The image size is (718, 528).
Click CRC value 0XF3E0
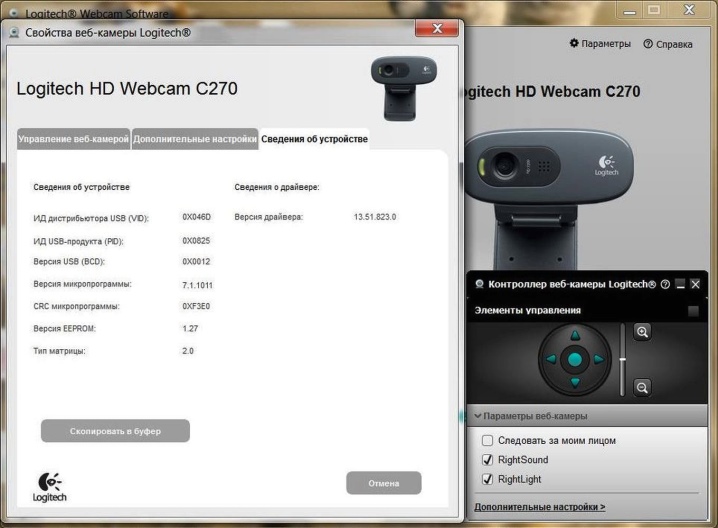click(x=196, y=306)
